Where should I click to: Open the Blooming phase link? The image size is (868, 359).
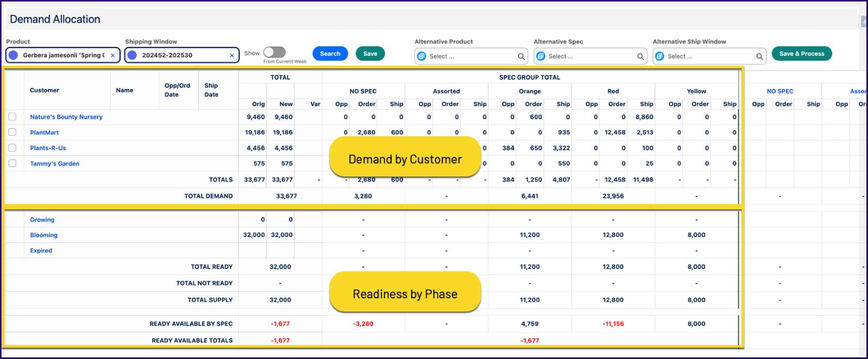pos(43,235)
